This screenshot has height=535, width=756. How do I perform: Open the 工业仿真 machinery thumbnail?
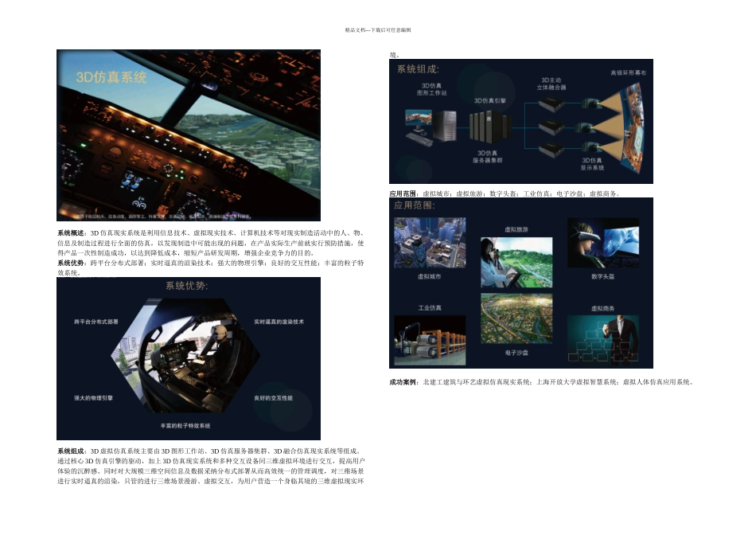tap(430, 340)
